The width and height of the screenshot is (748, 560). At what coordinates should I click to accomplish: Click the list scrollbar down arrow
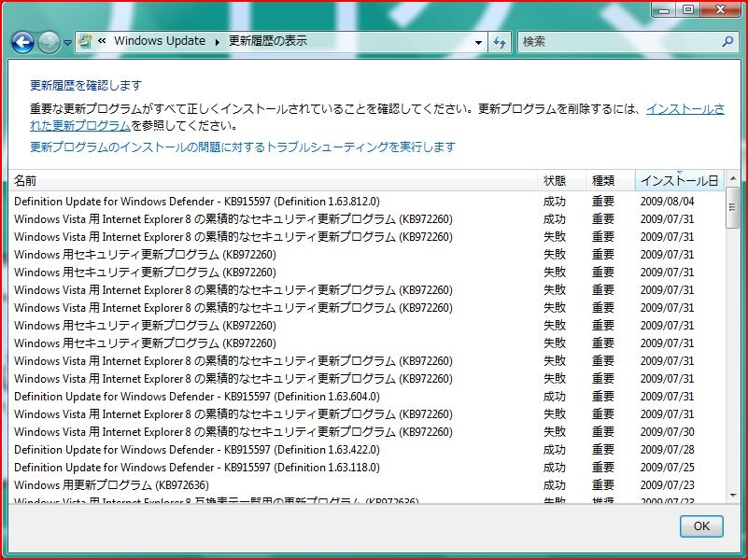pyautogui.click(x=733, y=496)
